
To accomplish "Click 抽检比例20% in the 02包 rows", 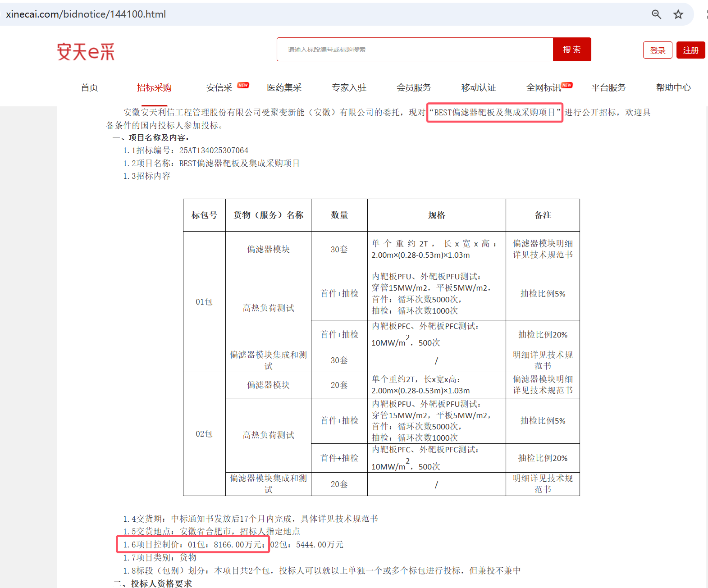I will [x=543, y=458].
